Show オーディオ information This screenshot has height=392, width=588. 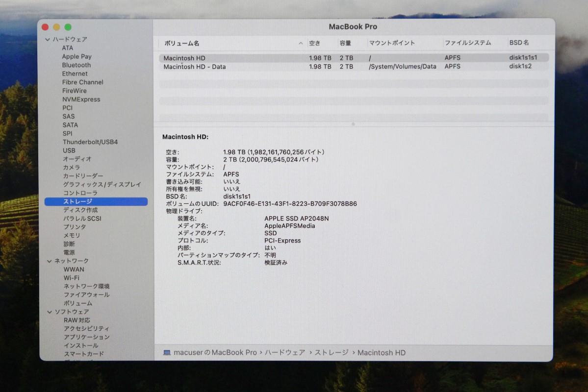click(x=77, y=159)
